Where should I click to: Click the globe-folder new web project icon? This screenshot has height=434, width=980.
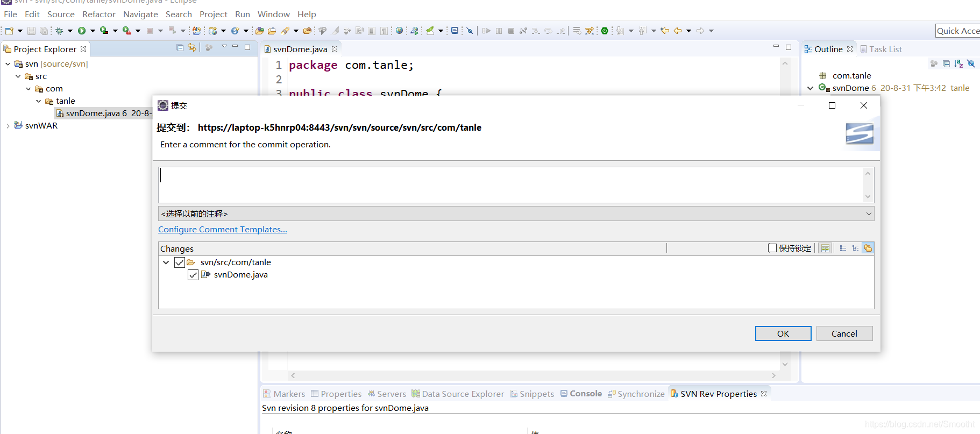213,31
